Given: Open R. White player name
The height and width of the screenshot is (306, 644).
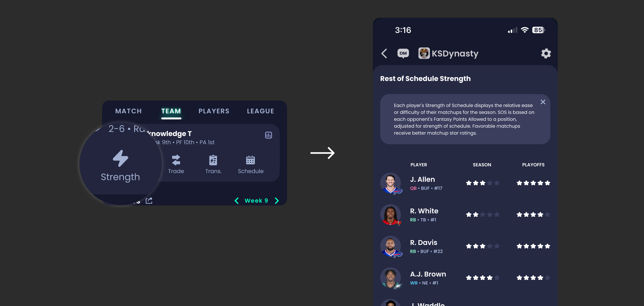Looking at the screenshot, I should 424,211.
